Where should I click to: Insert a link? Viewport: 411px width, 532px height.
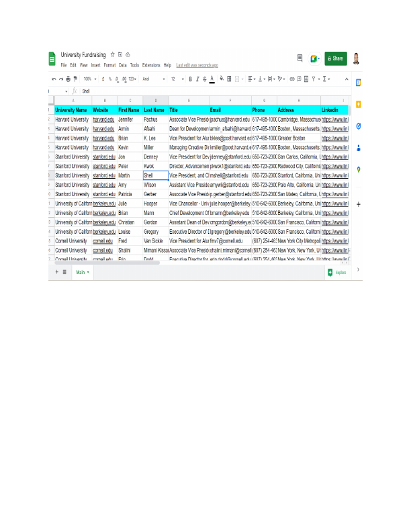[292, 79]
